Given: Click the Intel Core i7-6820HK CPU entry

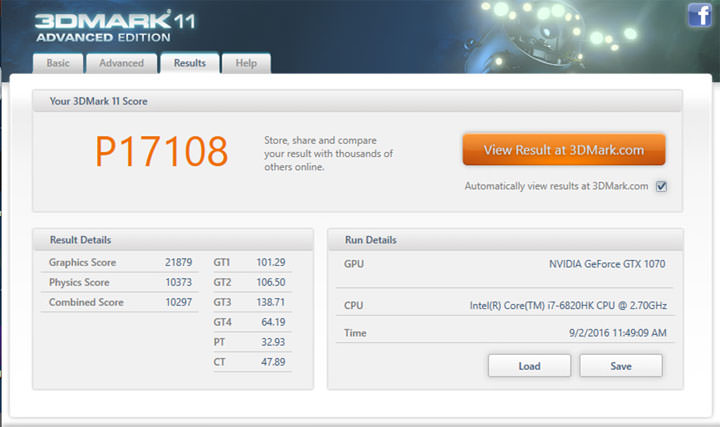Looking at the screenshot, I should point(567,306).
